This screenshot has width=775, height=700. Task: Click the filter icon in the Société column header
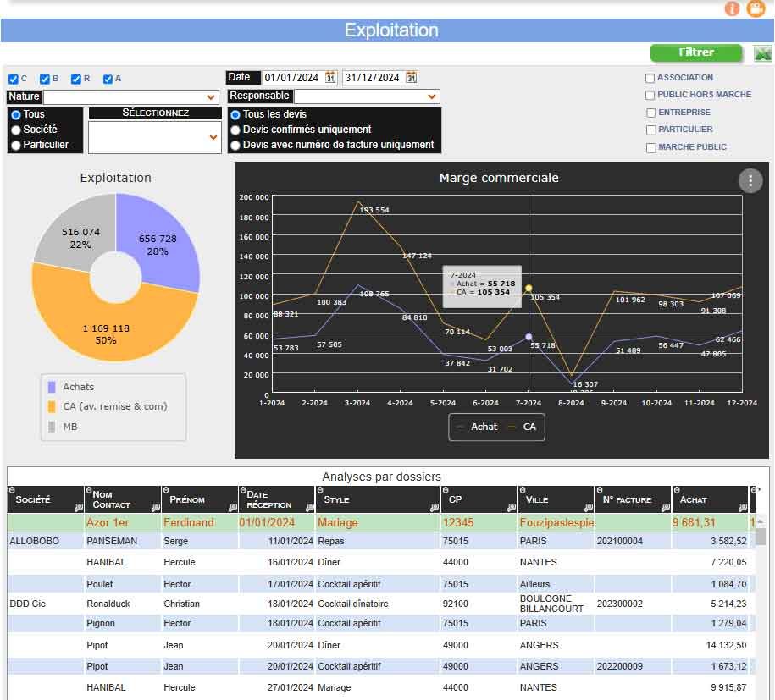[x=79, y=507]
